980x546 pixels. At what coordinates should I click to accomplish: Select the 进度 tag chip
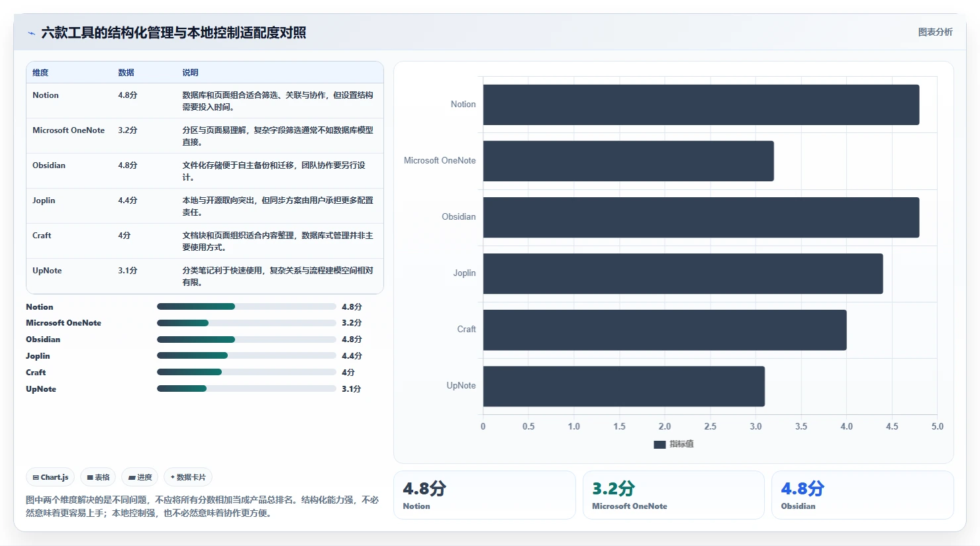140,477
